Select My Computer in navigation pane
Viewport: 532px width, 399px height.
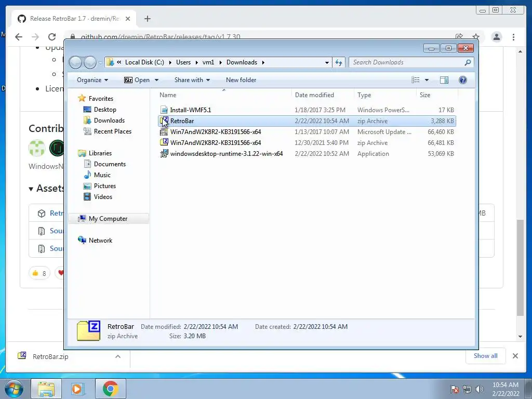108,219
